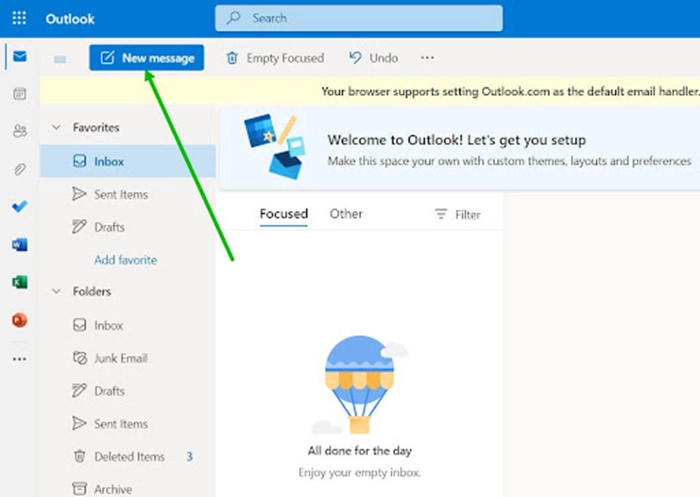Open more toolbar options ellipsis

tap(428, 58)
